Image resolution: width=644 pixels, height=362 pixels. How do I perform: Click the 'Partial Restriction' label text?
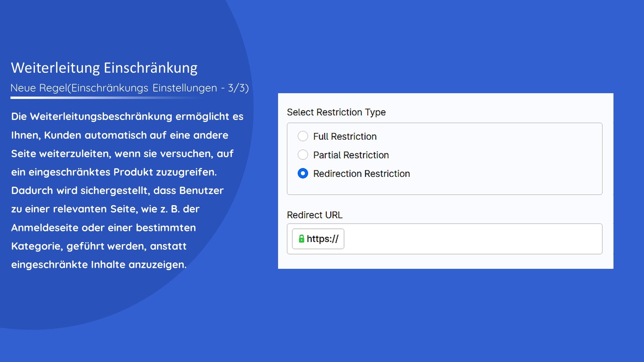click(x=351, y=155)
